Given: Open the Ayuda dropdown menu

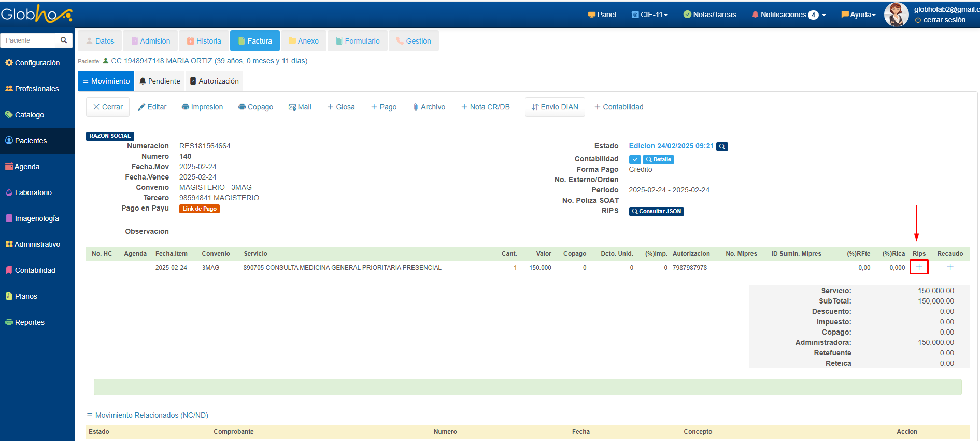Looking at the screenshot, I should [x=858, y=15].
